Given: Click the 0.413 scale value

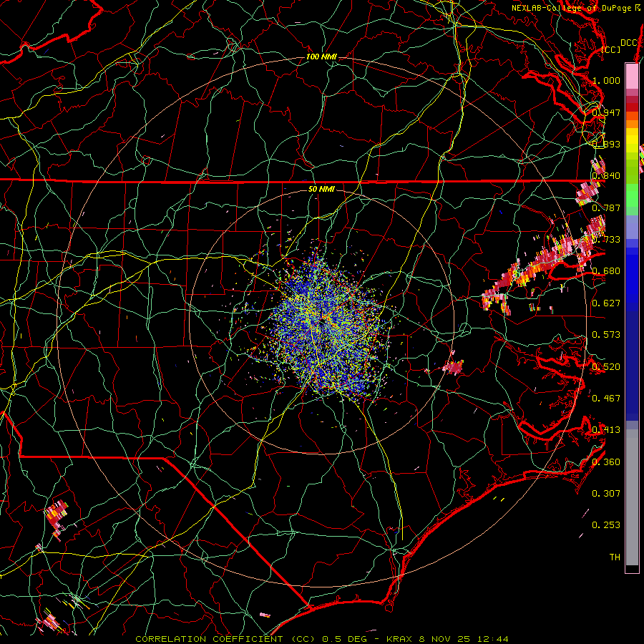Looking at the screenshot, I should [x=606, y=430].
